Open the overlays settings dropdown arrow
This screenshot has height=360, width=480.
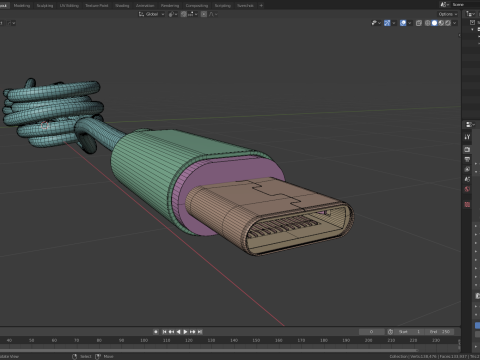tap(410, 23)
